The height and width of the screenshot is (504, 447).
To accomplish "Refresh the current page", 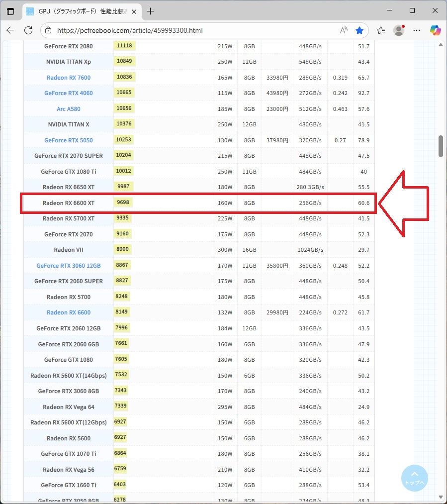I will [28, 30].
